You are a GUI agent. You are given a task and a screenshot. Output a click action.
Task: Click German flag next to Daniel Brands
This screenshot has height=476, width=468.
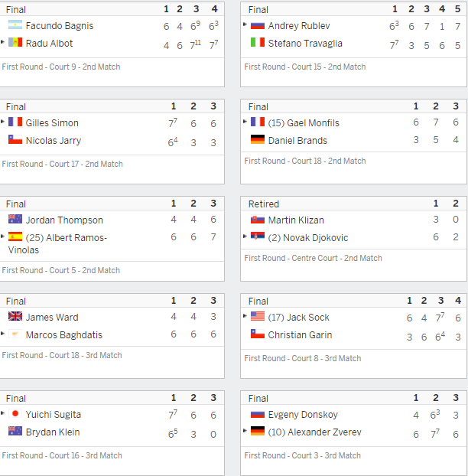pos(258,139)
